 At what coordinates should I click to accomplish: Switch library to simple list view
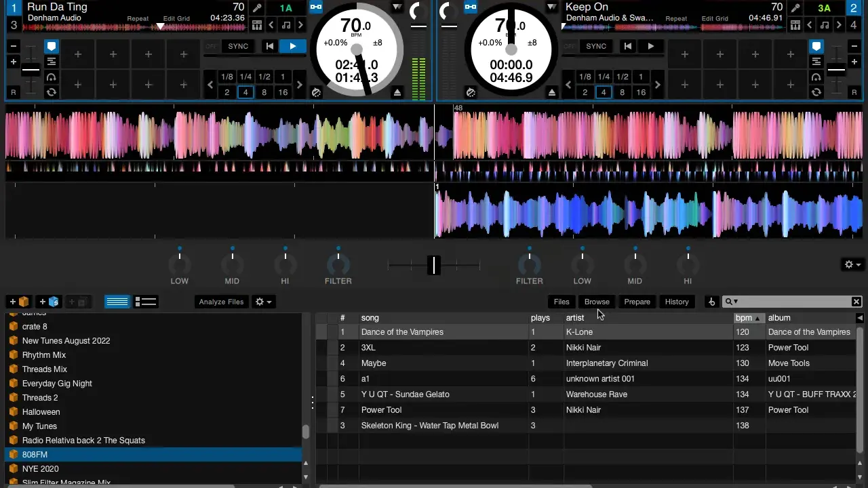[117, 302]
